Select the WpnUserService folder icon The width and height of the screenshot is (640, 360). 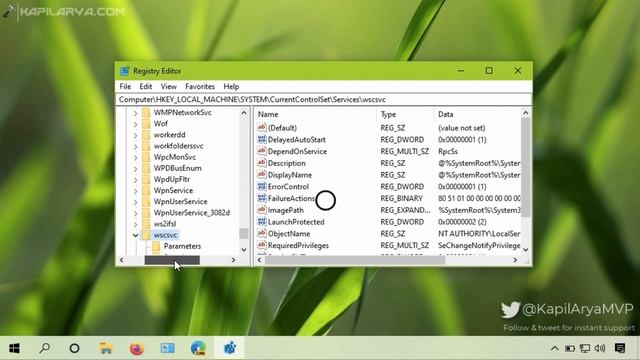(146, 201)
